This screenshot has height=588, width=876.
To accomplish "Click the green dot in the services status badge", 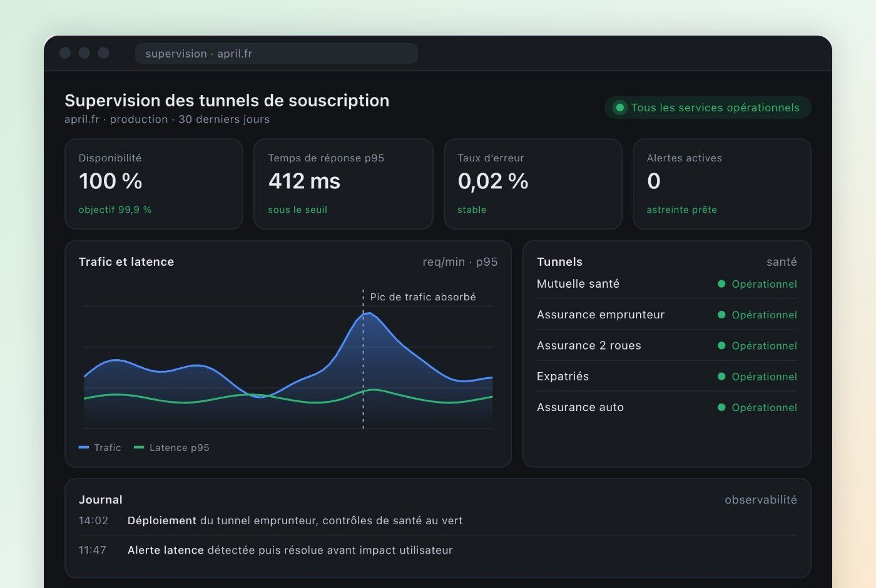I will [619, 108].
